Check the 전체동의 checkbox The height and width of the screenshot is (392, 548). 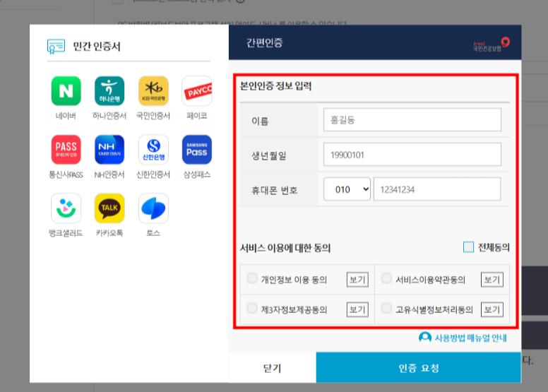pyautogui.click(x=468, y=247)
